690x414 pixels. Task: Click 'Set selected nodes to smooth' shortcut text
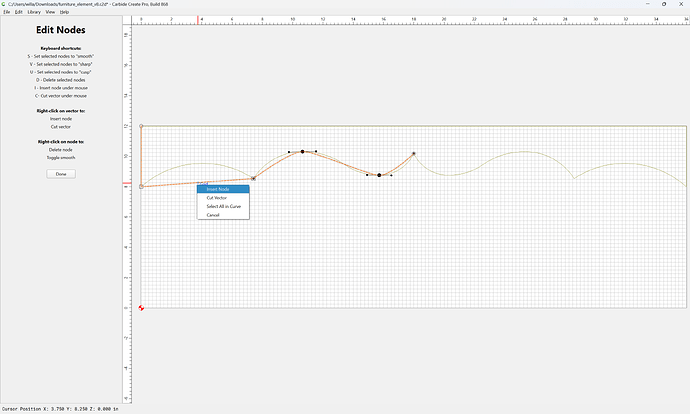pos(61,56)
